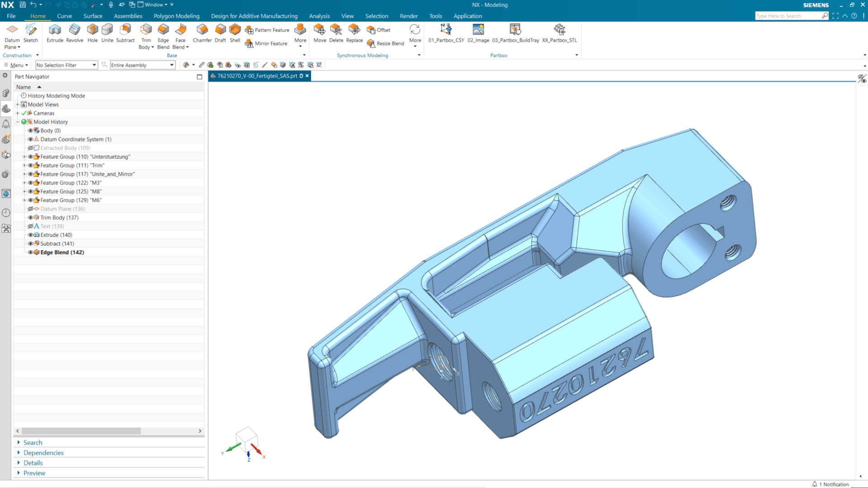Image resolution: width=868 pixels, height=488 pixels.
Task: Show the hidden Datum Plane (136)
Action: pyautogui.click(x=30, y=209)
